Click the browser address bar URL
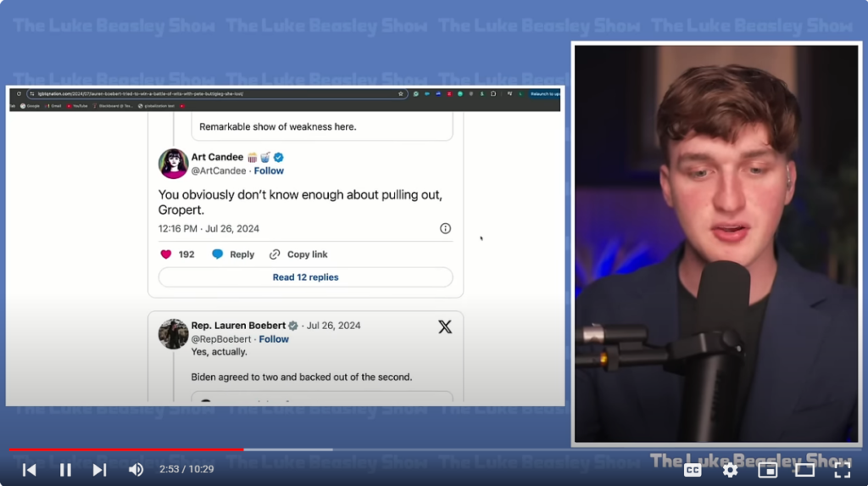The image size is (868, 486). click(212, 93)
